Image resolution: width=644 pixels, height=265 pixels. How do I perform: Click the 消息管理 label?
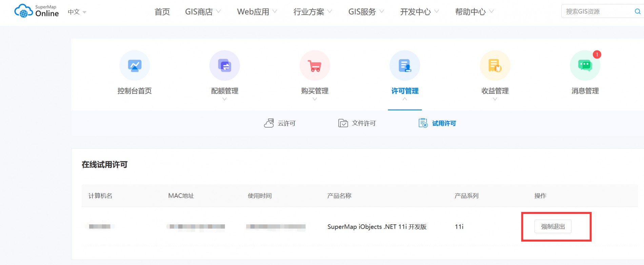585,91
